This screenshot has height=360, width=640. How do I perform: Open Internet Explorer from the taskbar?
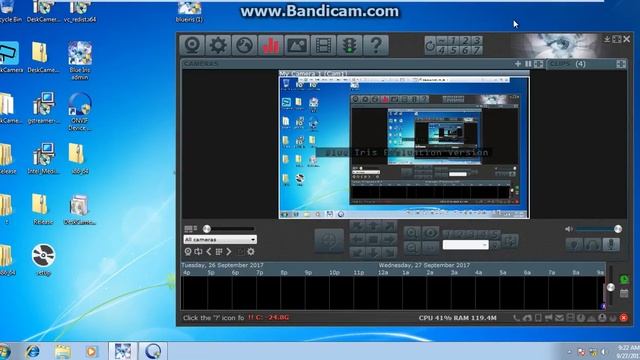click(32, 351)
